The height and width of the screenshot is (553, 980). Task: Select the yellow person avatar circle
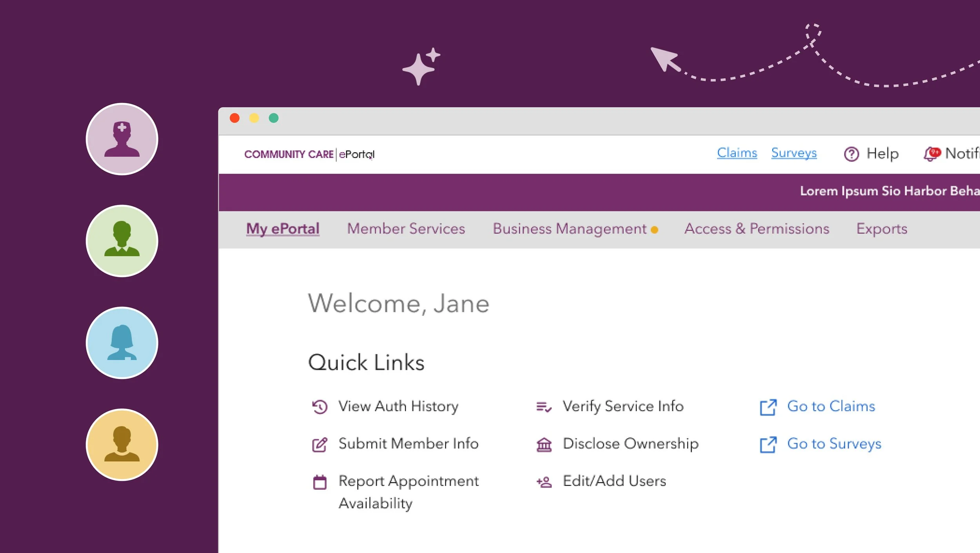(x=122, y=445)
